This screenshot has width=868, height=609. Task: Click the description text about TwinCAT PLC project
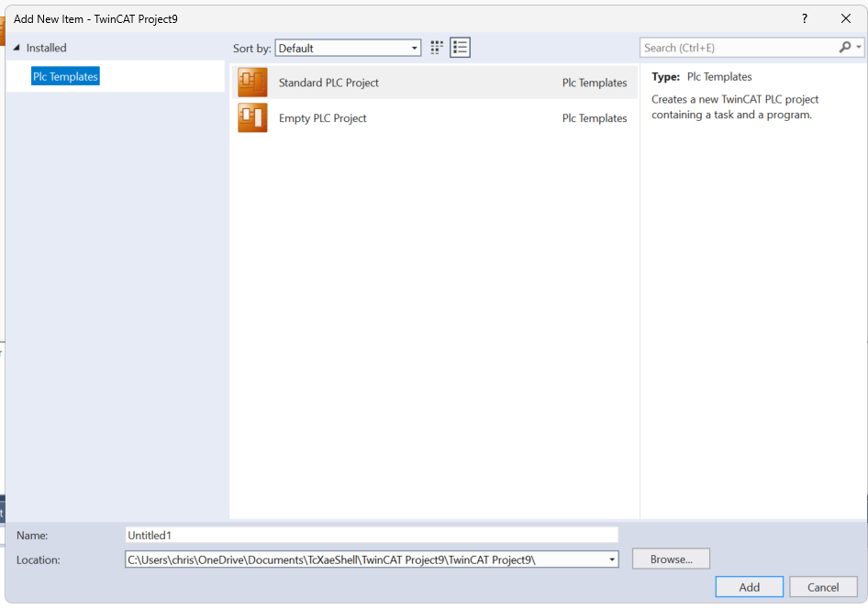pos(735,106)
